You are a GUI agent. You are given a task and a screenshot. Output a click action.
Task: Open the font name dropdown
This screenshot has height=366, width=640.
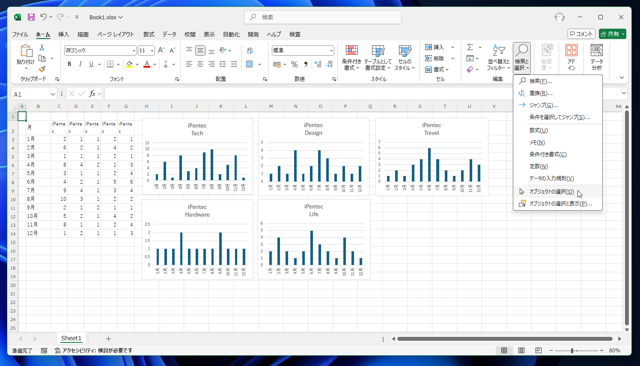point(133,50)
